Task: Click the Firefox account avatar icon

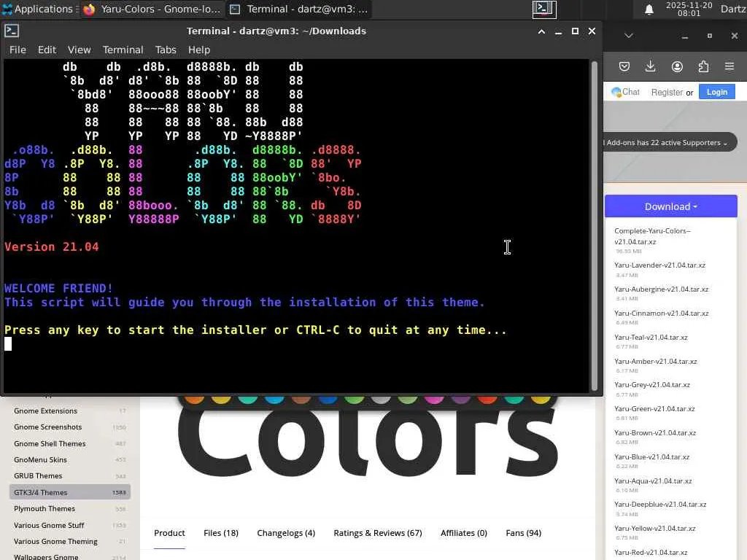Action: click(x=677, y=66)
